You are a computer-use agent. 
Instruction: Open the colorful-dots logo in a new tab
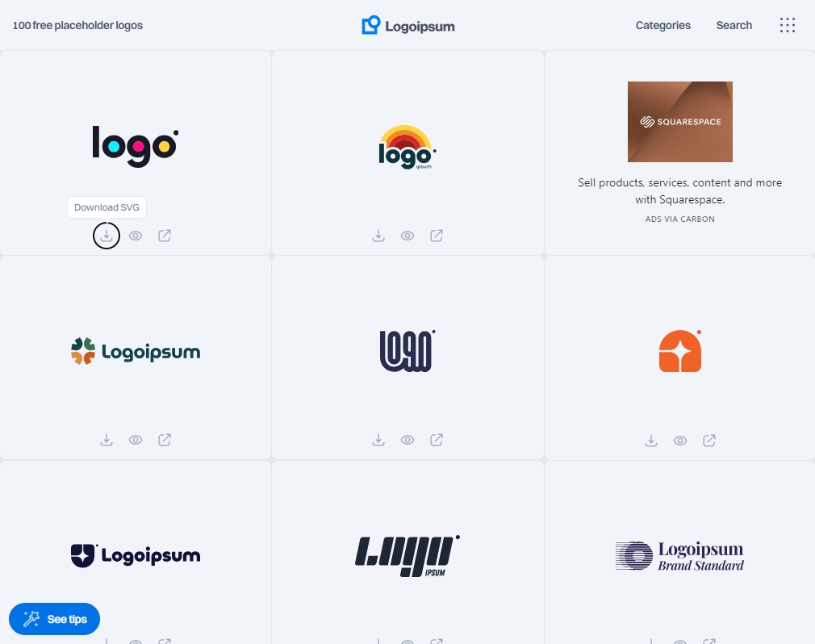(165, 236)
